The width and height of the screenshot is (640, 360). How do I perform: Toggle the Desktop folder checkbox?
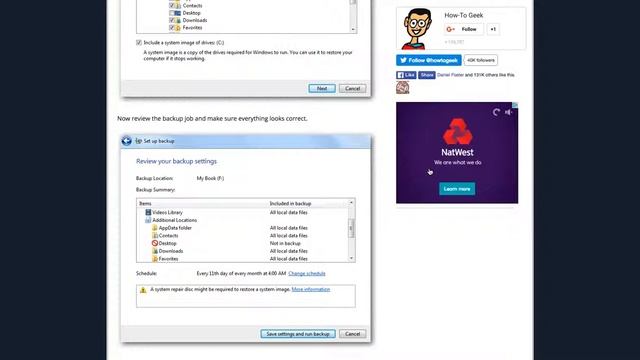[172, 13]
